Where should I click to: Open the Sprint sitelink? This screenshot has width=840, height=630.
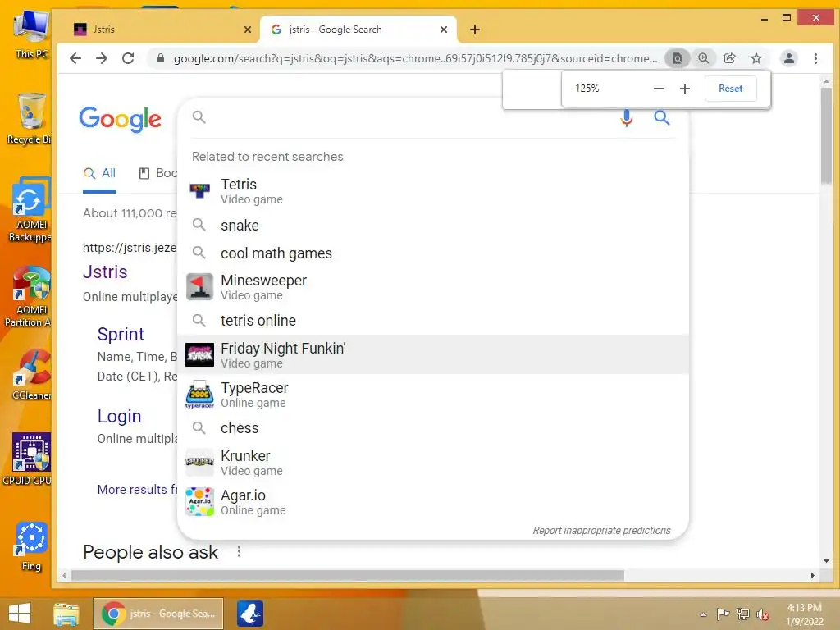pos(121,335)
